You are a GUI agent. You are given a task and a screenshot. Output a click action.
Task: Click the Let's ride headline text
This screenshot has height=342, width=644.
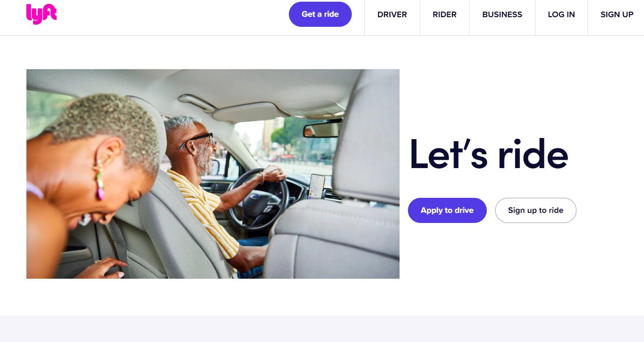pos(489,154)
